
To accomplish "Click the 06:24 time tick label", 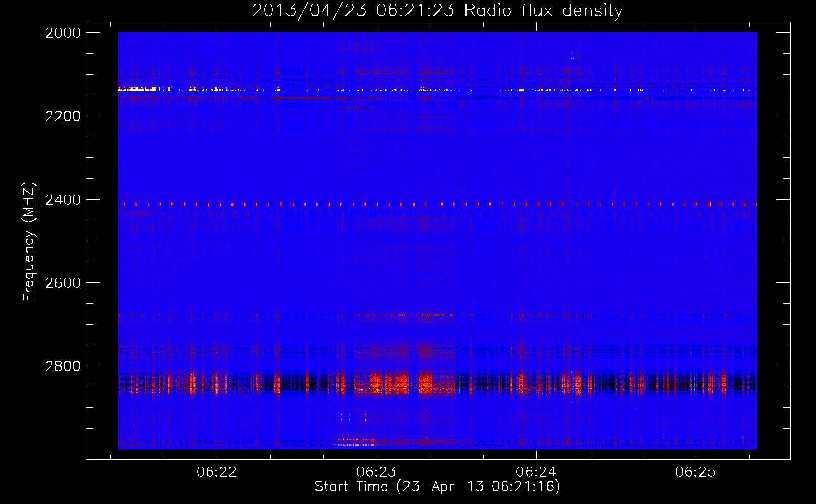I will tap(536, 472).
